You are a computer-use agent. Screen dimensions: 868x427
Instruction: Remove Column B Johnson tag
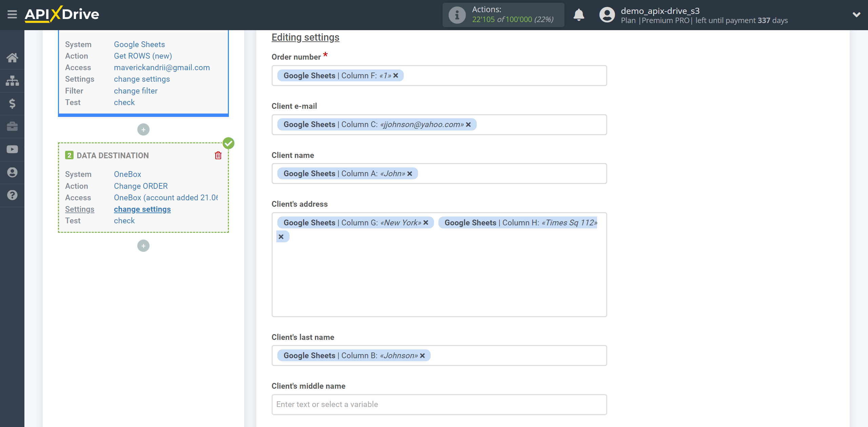422,355
